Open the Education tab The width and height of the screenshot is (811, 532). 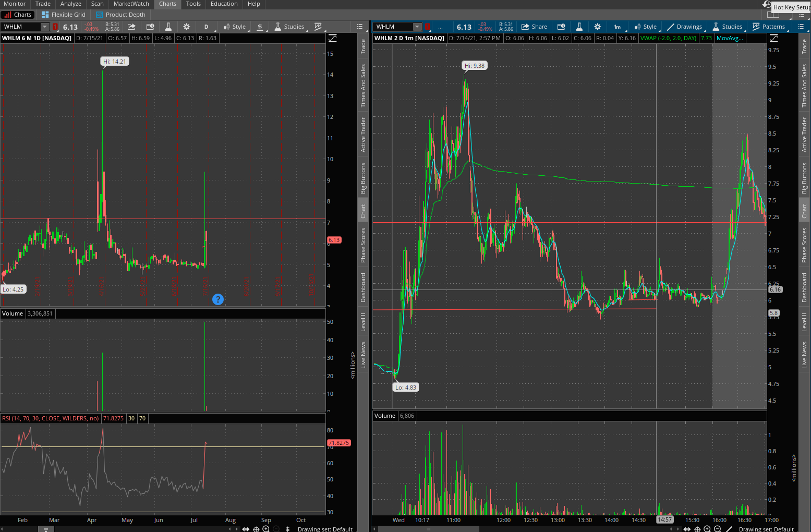pos(224,4)
